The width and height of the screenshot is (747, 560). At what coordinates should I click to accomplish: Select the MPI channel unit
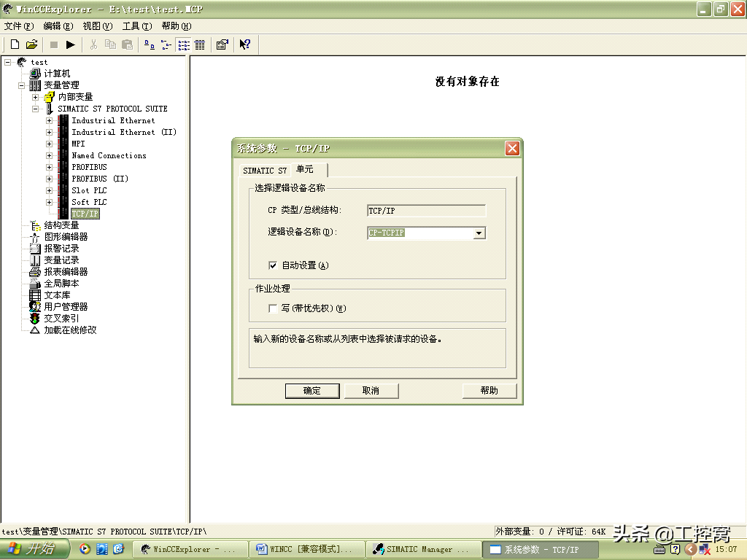pos(78,144)
